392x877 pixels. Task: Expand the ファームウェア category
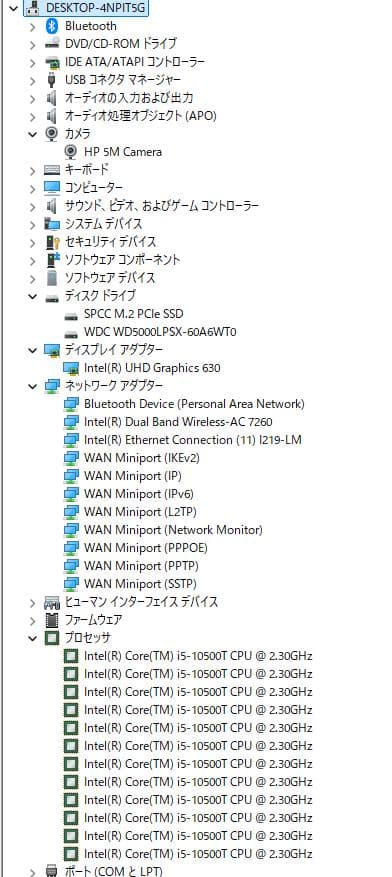click(33, 620)
